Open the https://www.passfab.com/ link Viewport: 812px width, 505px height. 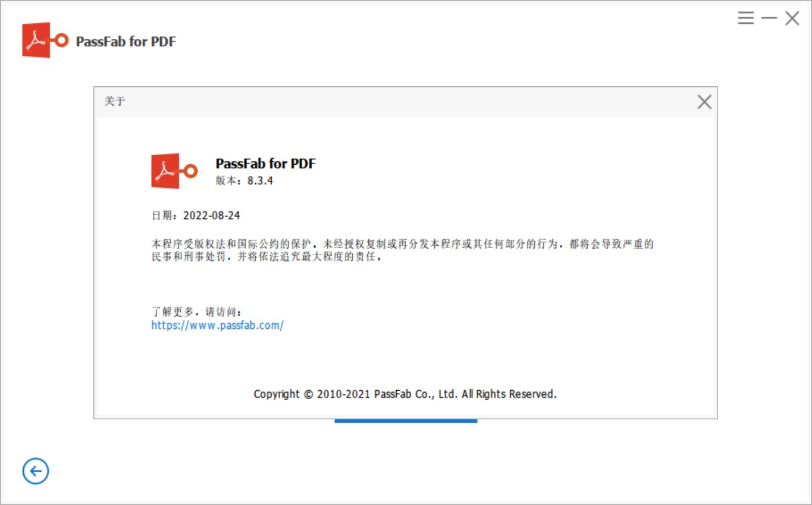pyautogui.click(x=217, y=325)
